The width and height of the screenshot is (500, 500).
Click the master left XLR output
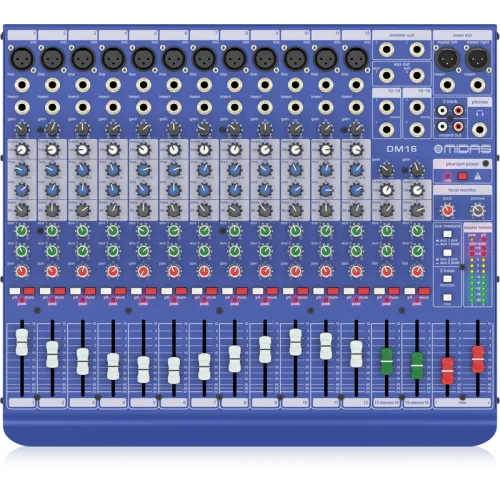(x=447, y=59)
